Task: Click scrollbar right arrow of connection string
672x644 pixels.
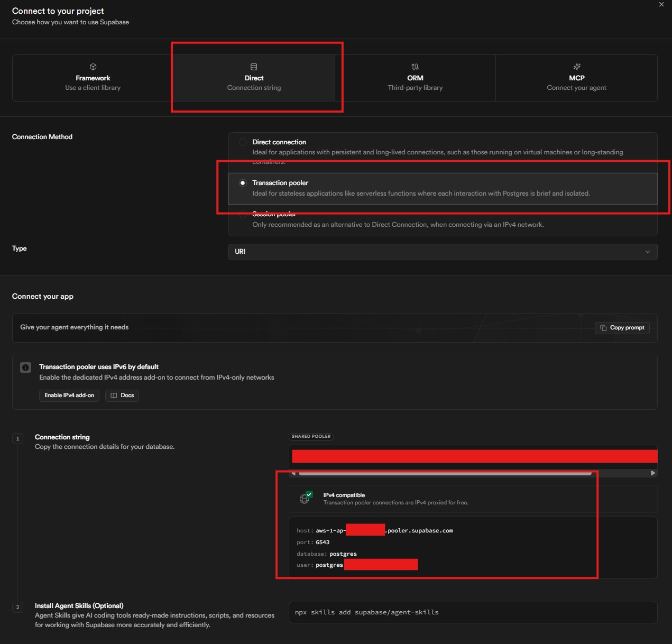Action: pos(653,473)
